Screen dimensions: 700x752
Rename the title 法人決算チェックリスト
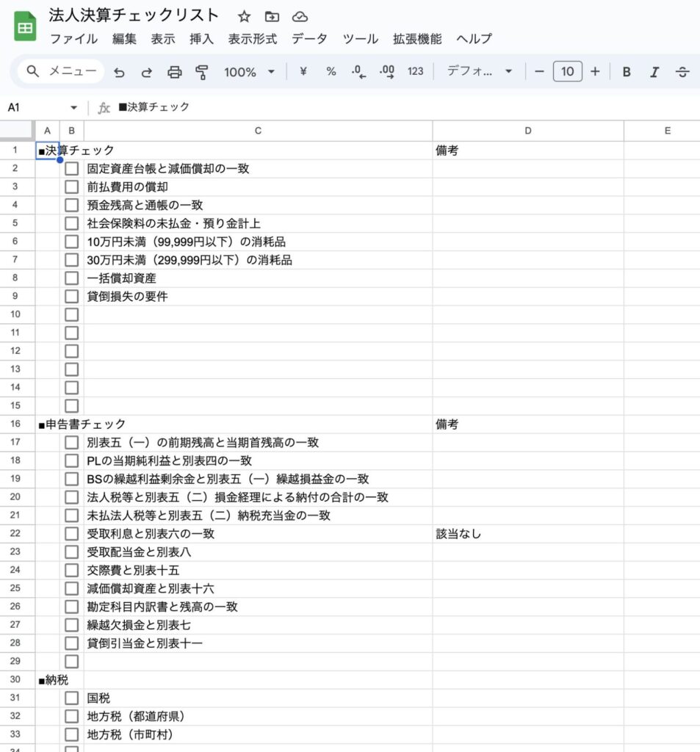pyautogui.click(x=134, y=15)
